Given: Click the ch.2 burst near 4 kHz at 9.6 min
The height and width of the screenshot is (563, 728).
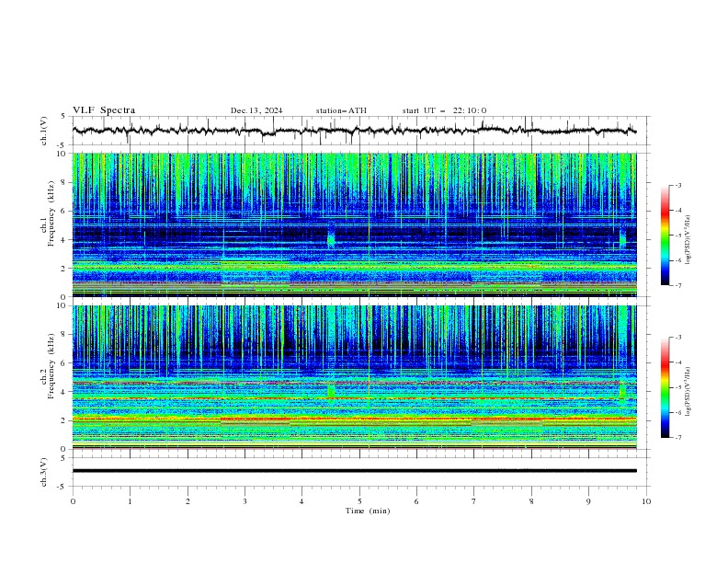Looking at the screenshot, I should point(622,390).
